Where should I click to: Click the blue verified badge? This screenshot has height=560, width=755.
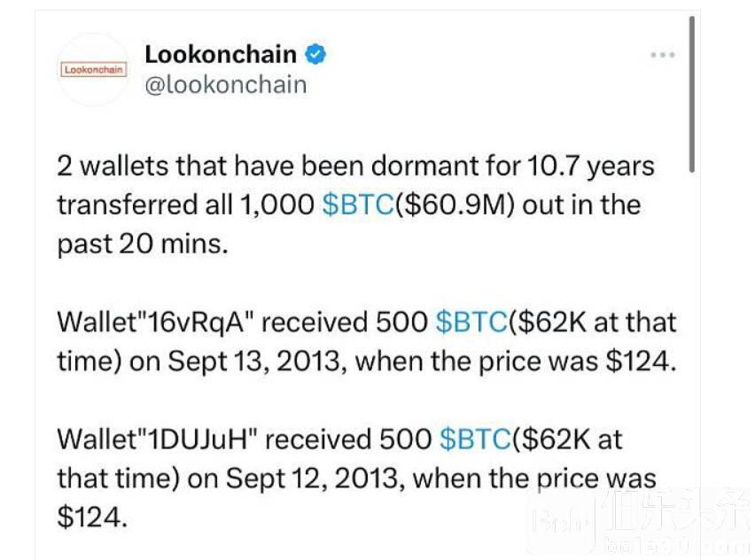tap(316, 55)
